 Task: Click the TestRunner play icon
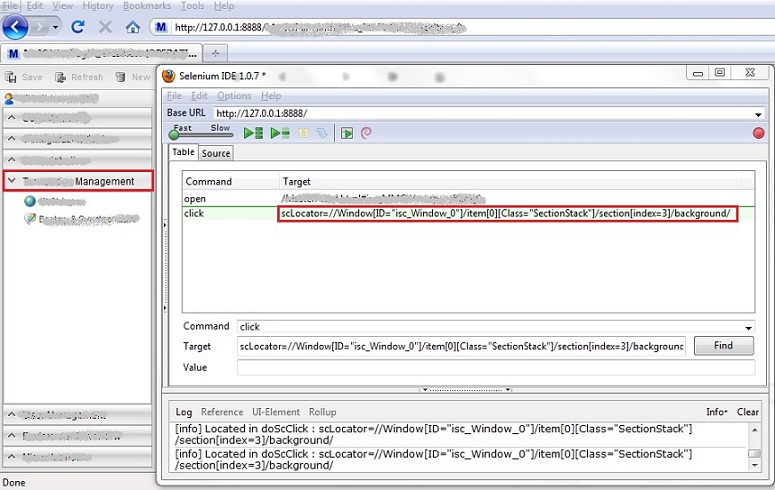coord(347,133)
